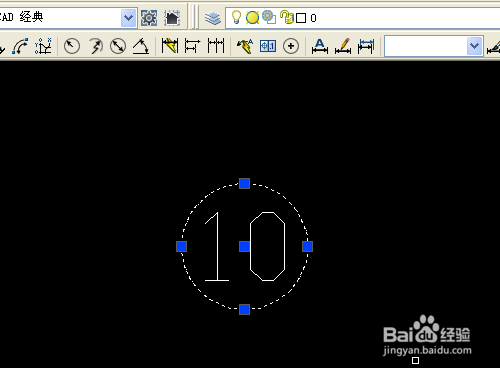Open the AutoCAD 经典 workspace dropdown
This screenshot has width=500, height=368.
click(128, 18)
